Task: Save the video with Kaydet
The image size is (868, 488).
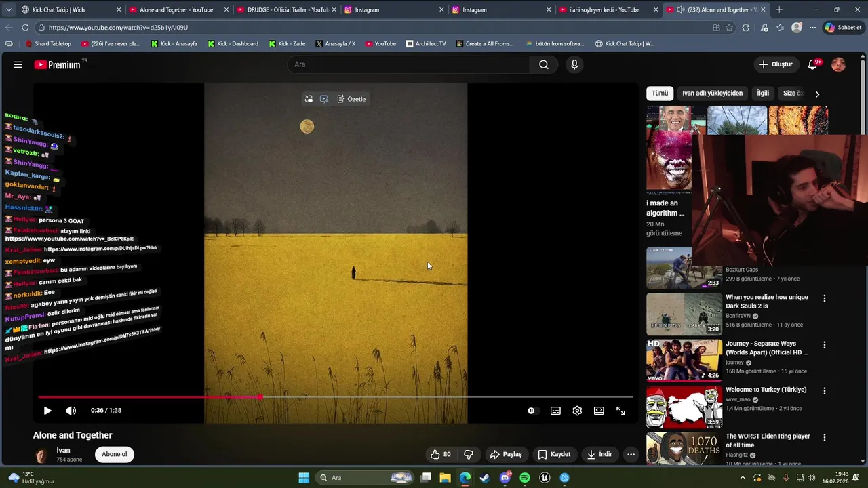Action: [x=554, y=454]
